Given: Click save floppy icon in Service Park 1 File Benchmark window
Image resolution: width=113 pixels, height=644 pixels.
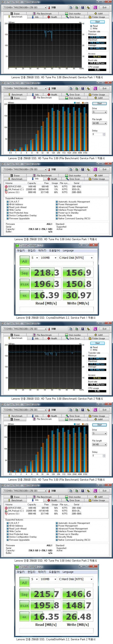Looking at the screenshot, I should [83, 89].
